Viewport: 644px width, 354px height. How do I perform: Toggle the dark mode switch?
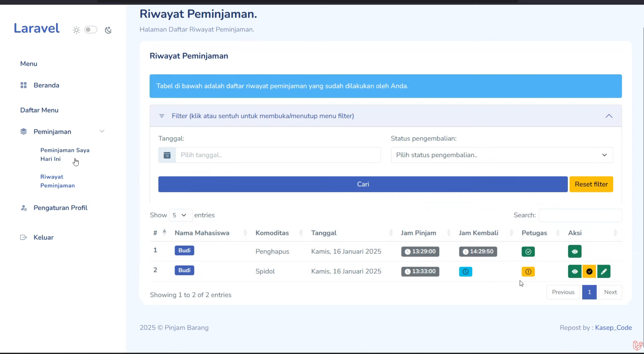pyautogui.click(x=90, y=30)
